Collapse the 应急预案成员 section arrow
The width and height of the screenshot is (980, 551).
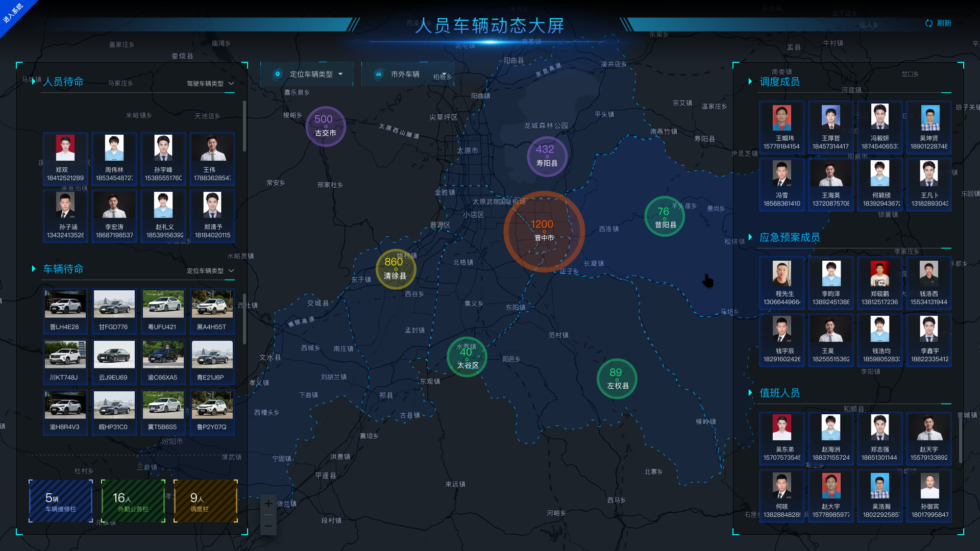point(750,237)
